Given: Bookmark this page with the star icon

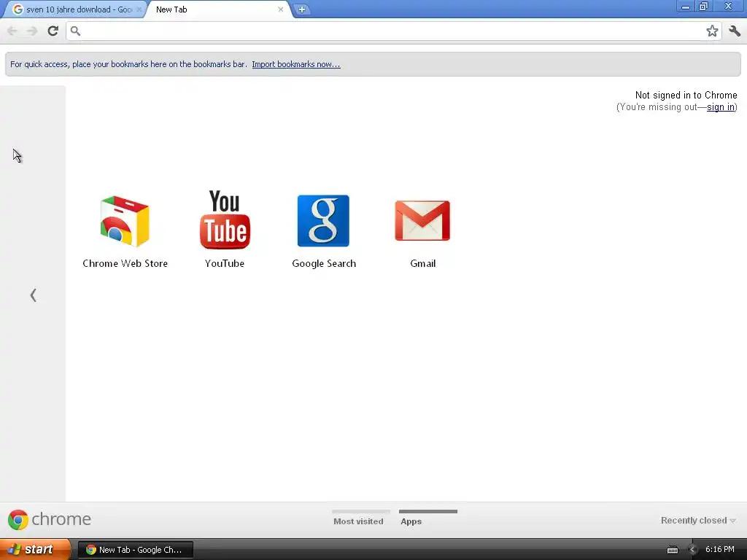Looking at the screenshot, I should pos(712,31).
